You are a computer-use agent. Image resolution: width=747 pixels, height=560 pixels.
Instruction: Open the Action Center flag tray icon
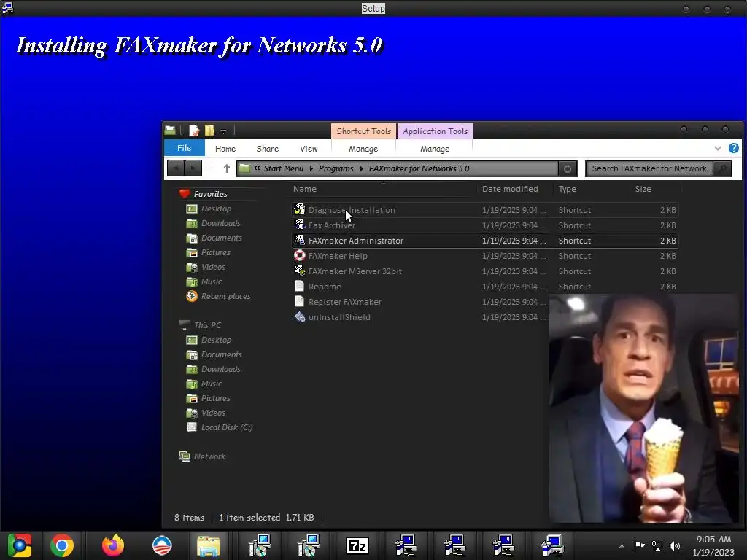point(639,545)
